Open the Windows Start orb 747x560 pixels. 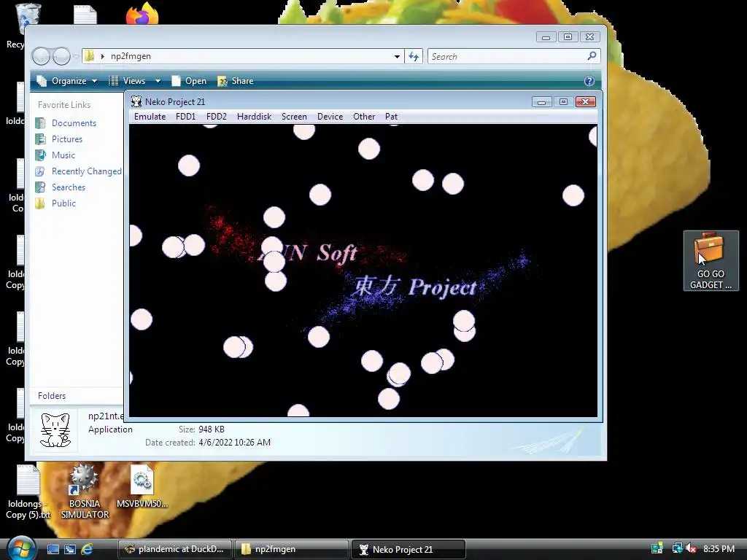[x=21, y=548]
